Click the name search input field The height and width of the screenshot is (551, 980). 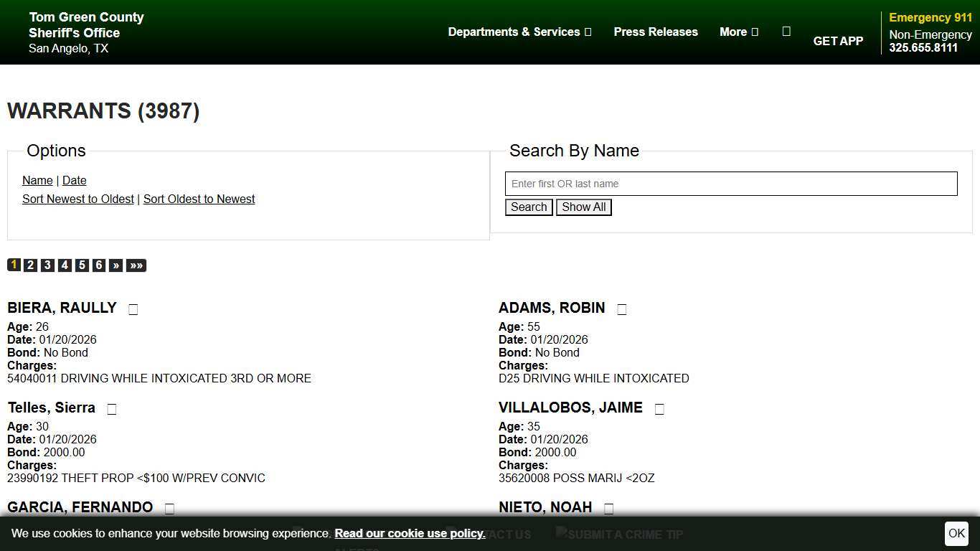pos(731,184)
